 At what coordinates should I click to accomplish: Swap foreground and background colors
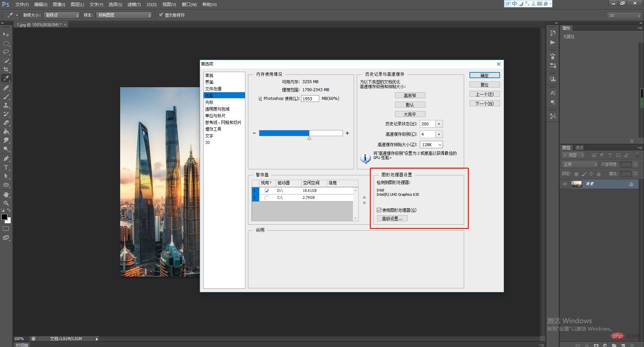point(9,210)
